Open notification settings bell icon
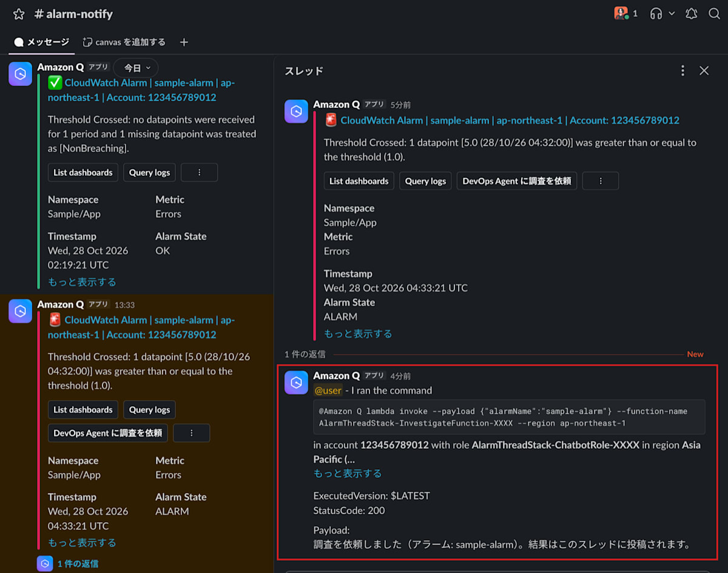 click(x=692, y=13)
